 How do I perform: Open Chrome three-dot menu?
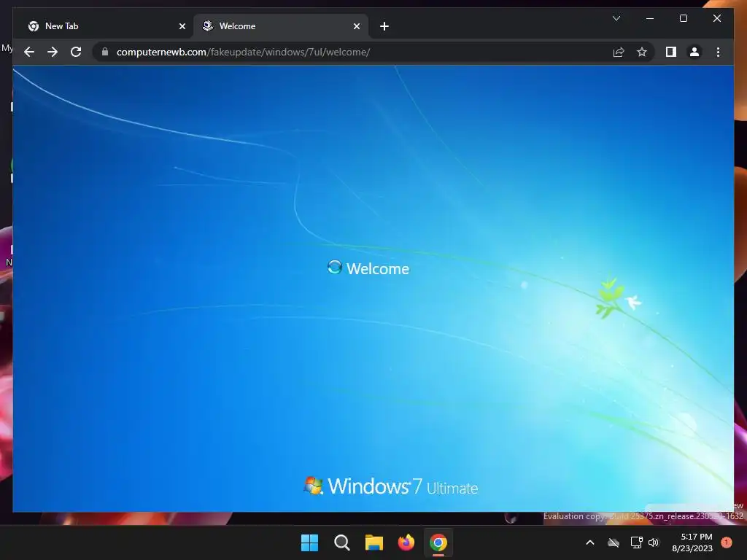coord(718,52)
